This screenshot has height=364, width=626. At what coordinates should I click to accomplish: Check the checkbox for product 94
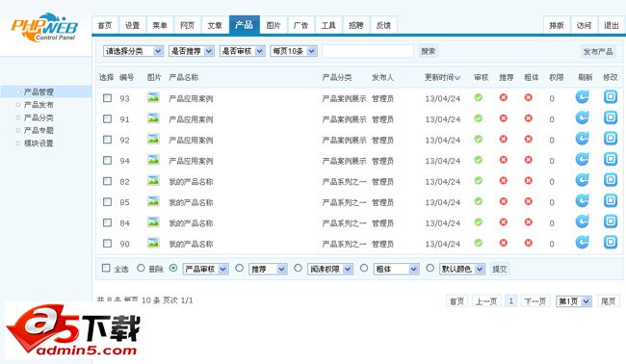107,160
